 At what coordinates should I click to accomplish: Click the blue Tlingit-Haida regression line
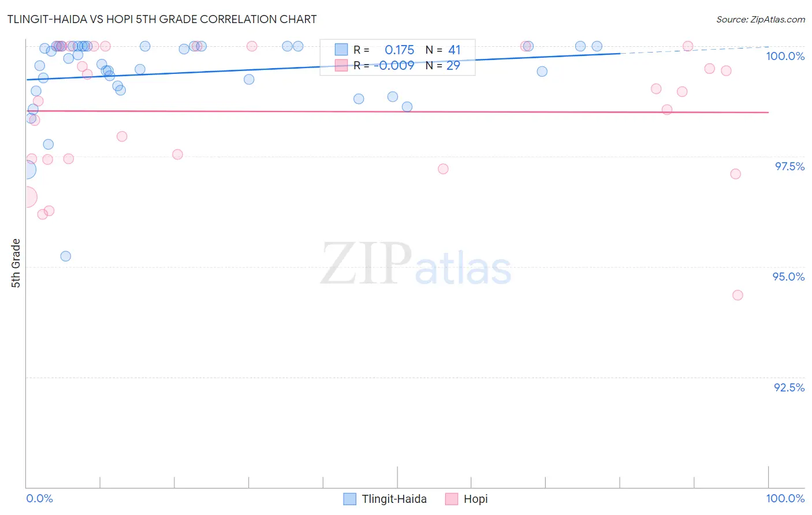(x=323, y=66)
